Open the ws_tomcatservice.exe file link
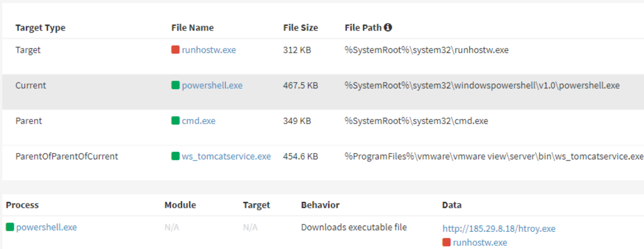Viewport: 644px width, 249px height. pos(226,156)
